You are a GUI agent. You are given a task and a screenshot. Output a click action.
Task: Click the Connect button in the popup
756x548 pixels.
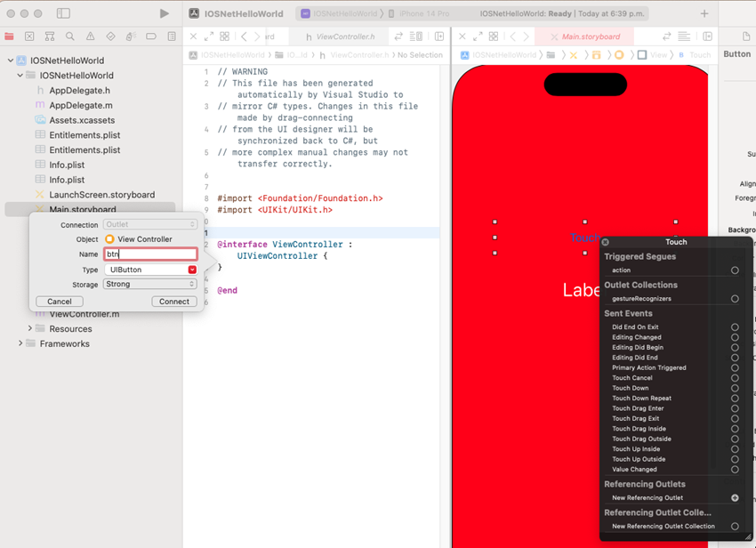(173, 301)
